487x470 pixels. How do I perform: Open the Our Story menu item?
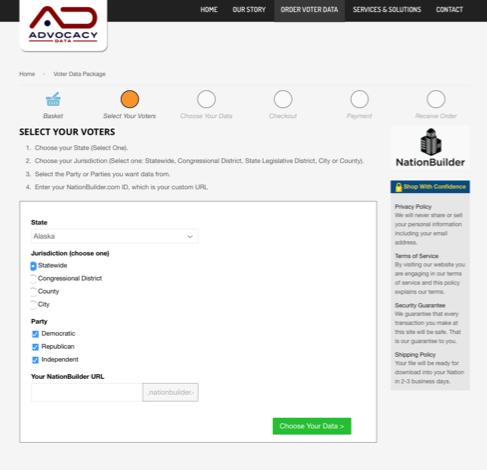249,10
